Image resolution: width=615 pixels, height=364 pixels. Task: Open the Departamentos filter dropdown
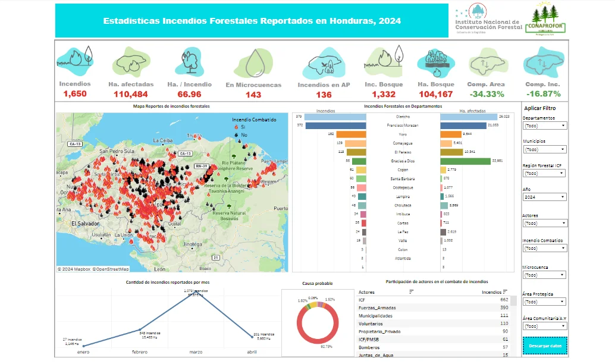(544, 125)
